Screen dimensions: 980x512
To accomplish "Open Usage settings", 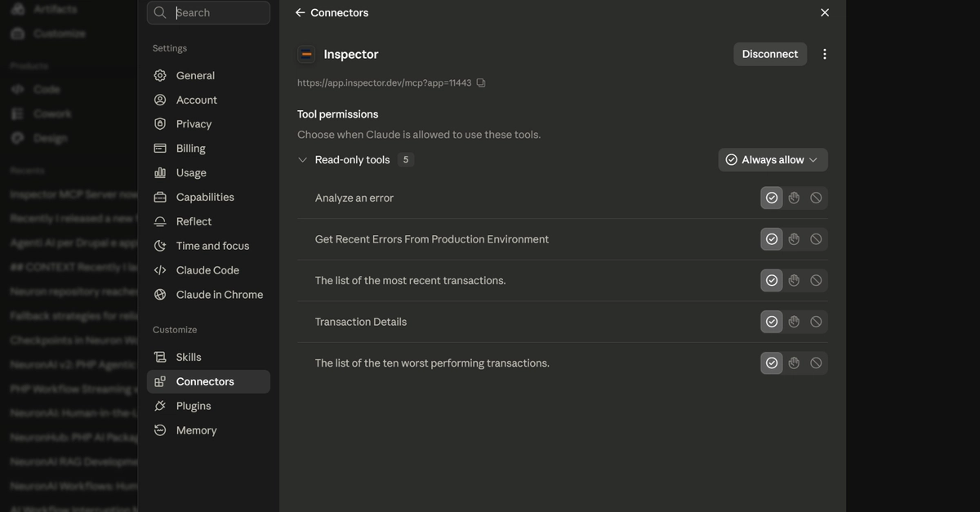I will click(208, 172).
